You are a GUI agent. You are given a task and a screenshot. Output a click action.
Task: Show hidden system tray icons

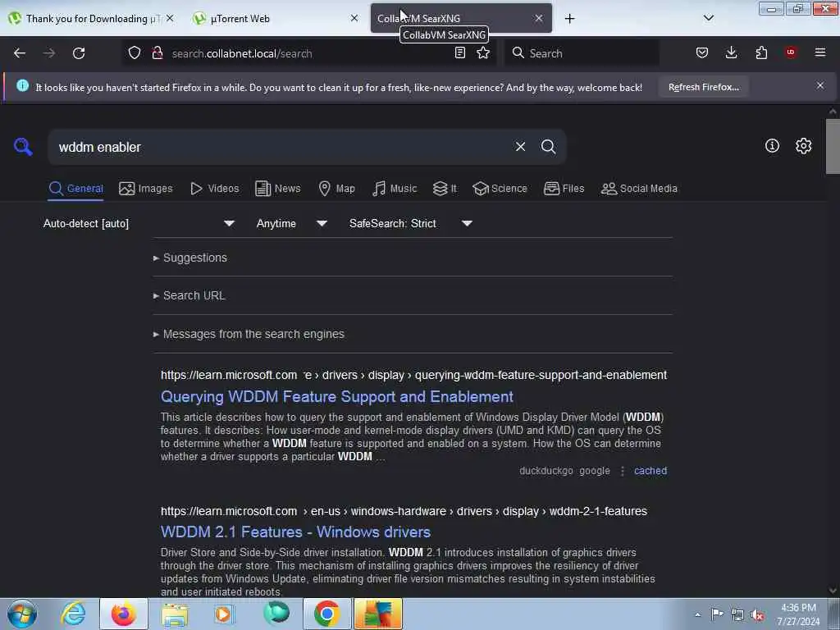click(697, 614)
